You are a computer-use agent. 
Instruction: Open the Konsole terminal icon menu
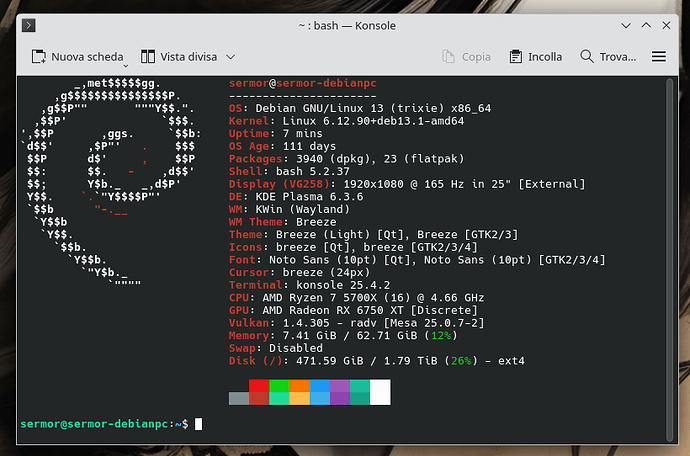[29, 26]
